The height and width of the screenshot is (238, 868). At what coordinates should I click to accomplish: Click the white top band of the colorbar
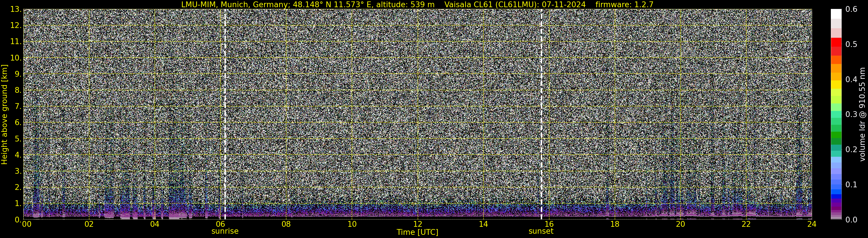pyautogui.click(x=836, y=14)
